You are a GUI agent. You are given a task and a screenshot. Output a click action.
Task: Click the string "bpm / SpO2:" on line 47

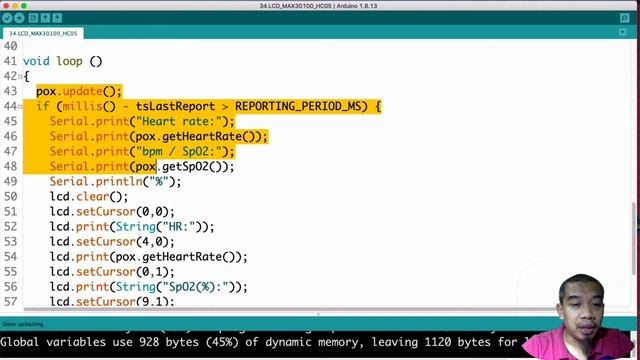[179, 151]
